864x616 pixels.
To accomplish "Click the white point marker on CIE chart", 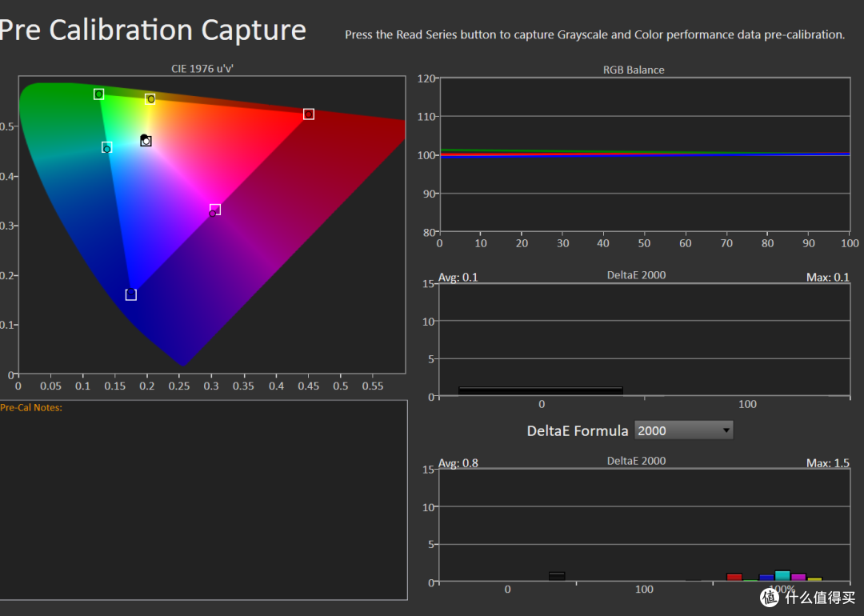I will click(x=146, y=141).
